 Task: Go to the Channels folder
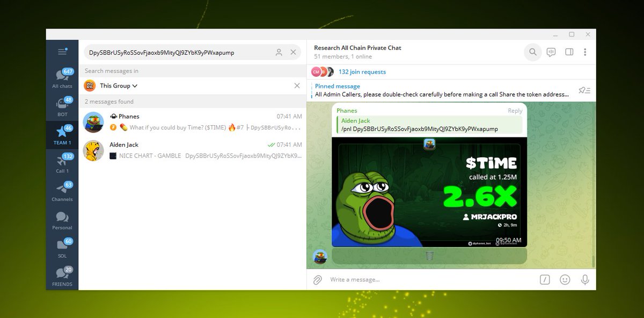click(62, 192)
